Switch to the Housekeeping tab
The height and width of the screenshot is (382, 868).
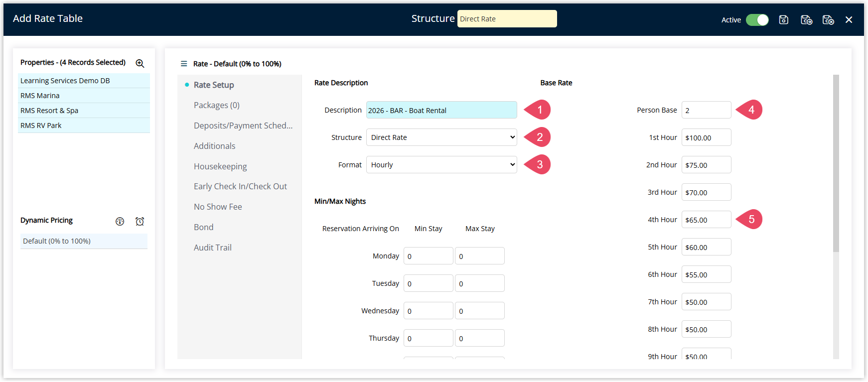(x=220, y=166)
